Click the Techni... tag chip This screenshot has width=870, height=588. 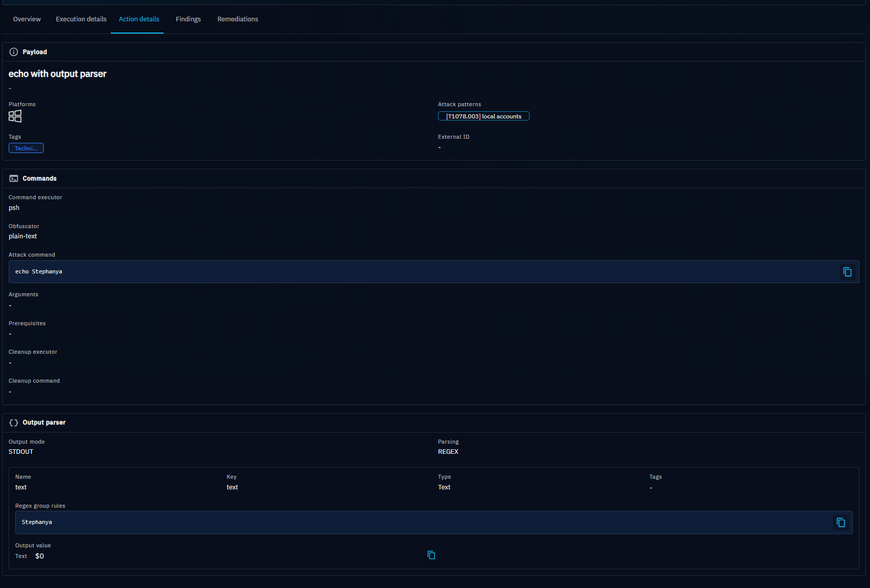point(26,148)
